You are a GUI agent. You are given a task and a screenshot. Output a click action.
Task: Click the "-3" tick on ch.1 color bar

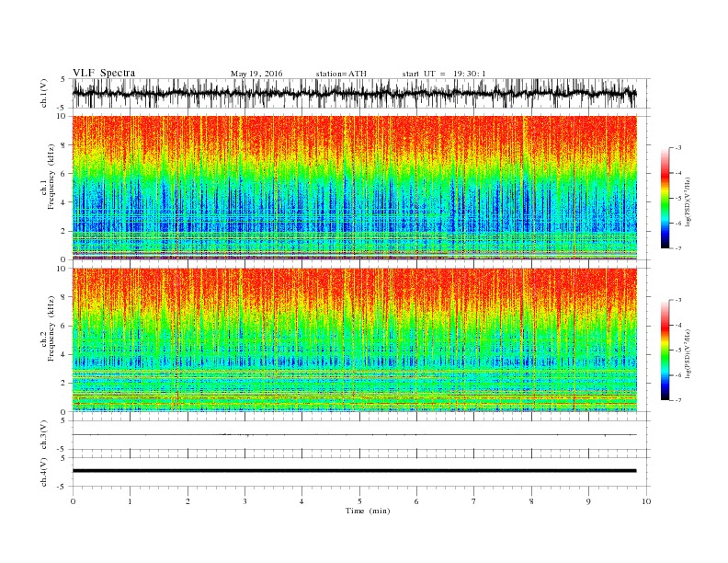coord(678,148)
